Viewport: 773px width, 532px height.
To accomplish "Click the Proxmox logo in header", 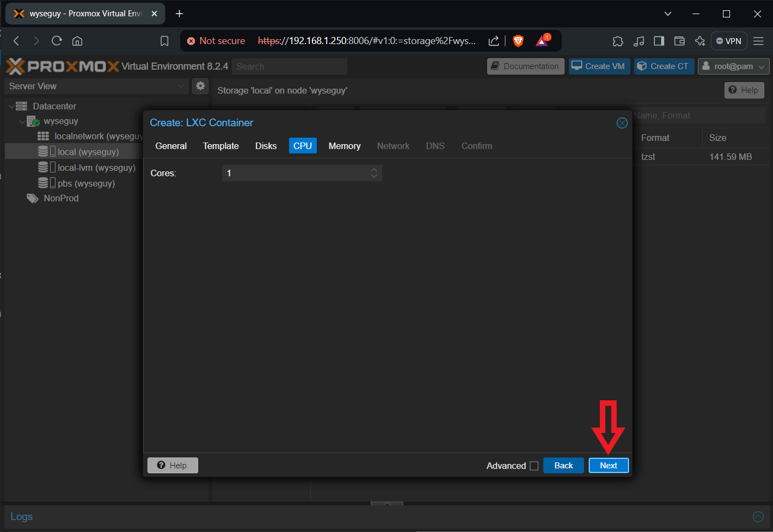I will 62,66.
